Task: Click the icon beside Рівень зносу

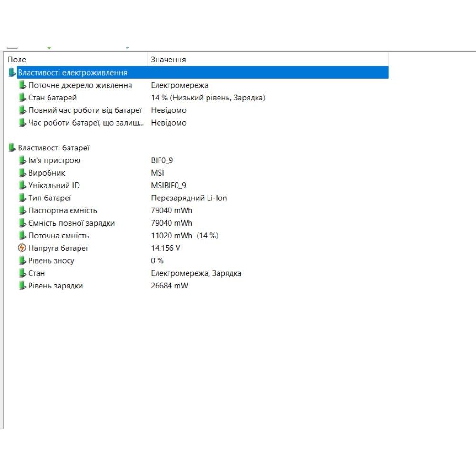Action: click(x=22, y=260)
